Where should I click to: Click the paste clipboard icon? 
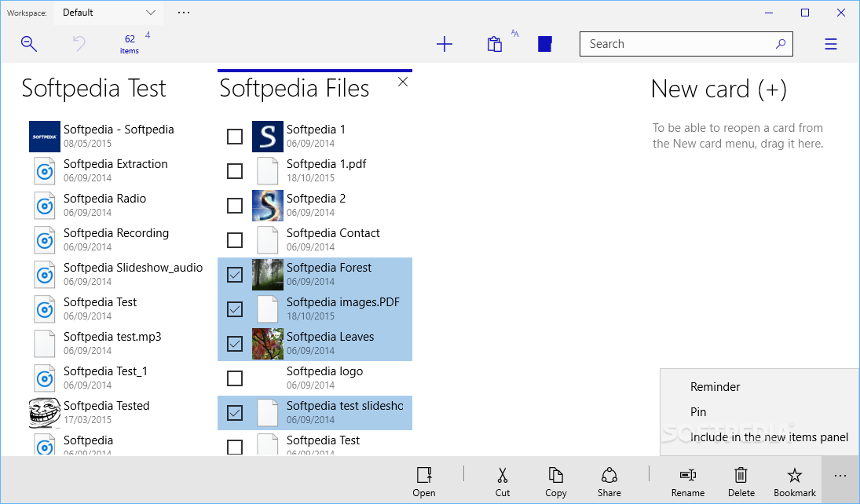click(x=495, y=44)
